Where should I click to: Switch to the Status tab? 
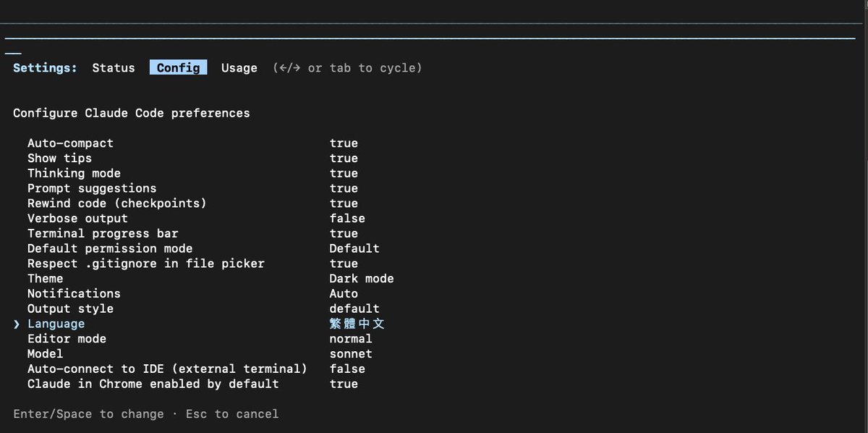coord(114,68)
